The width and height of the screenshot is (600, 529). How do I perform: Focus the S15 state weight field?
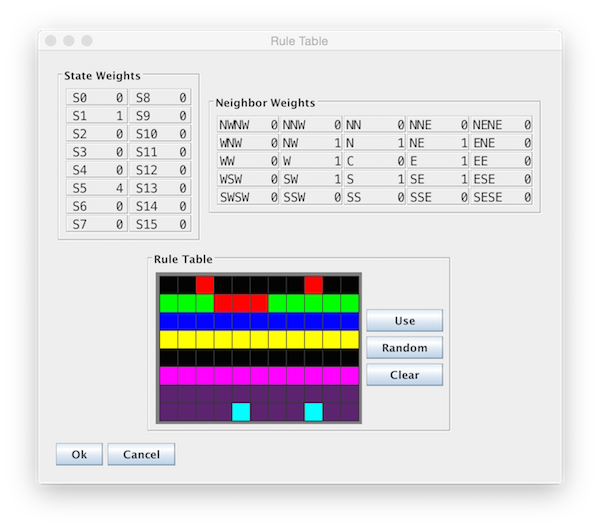(160, 224)
